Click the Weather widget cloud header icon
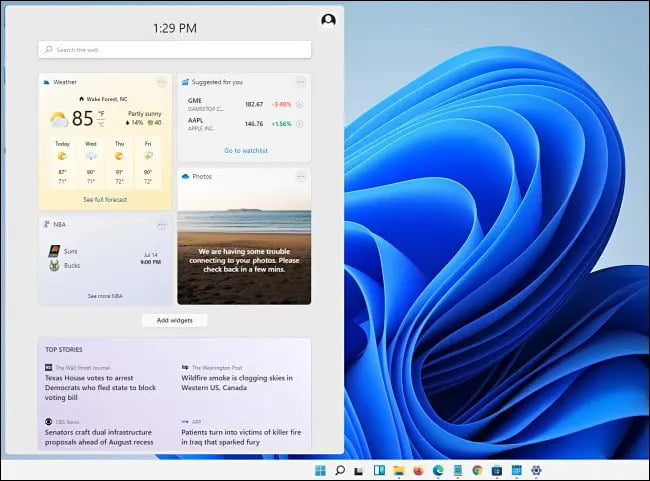 (46, 82)
